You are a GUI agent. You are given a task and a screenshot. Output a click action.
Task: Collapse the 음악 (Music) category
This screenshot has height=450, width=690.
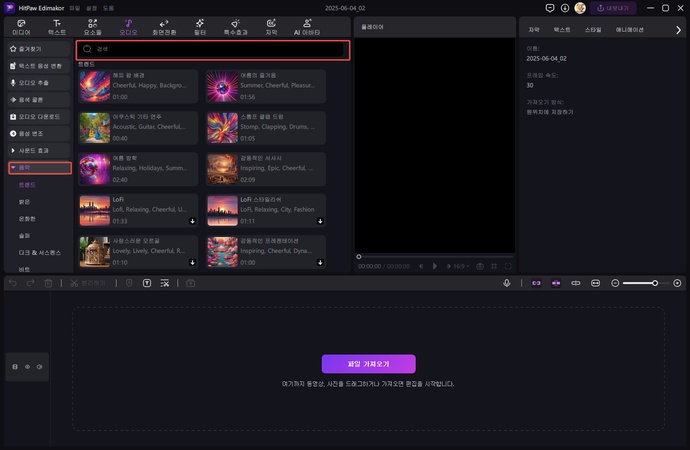point(12,167)
